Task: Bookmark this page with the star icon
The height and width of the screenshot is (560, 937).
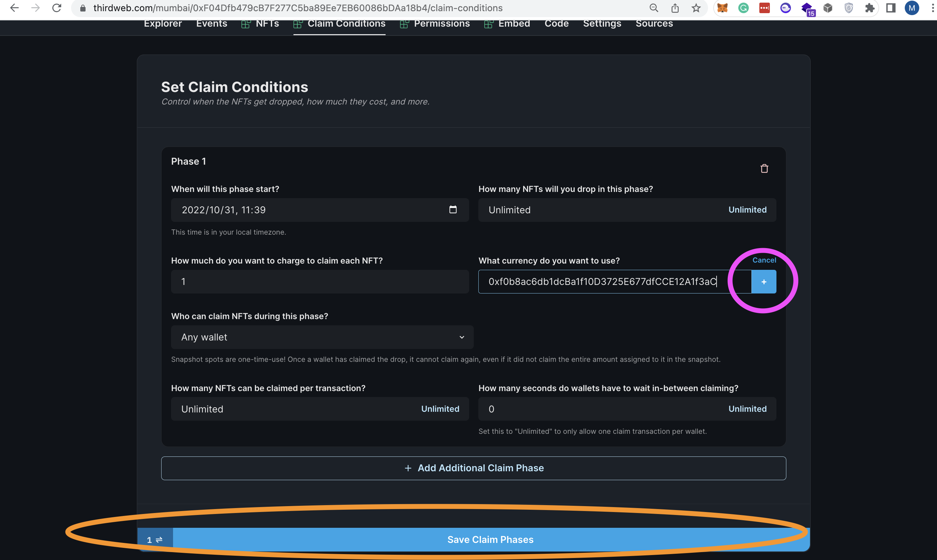Action: point(696,8)
